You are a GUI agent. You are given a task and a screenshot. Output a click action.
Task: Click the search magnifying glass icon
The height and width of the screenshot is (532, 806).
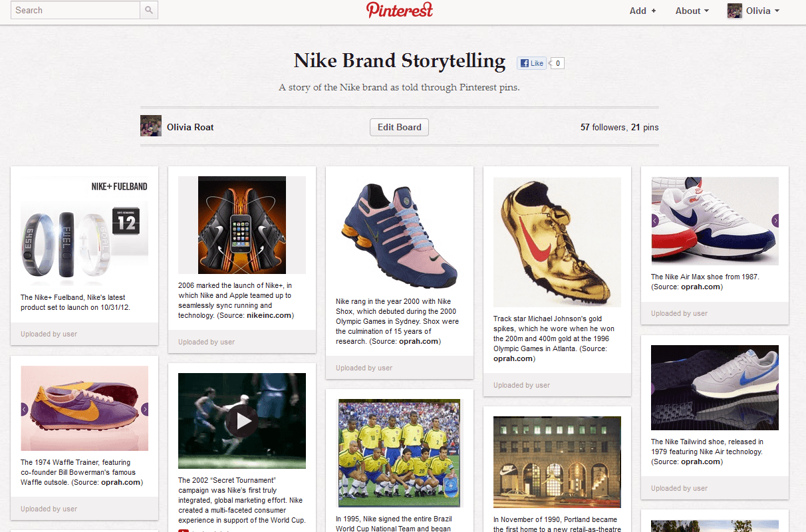click(x=149, y=10)
